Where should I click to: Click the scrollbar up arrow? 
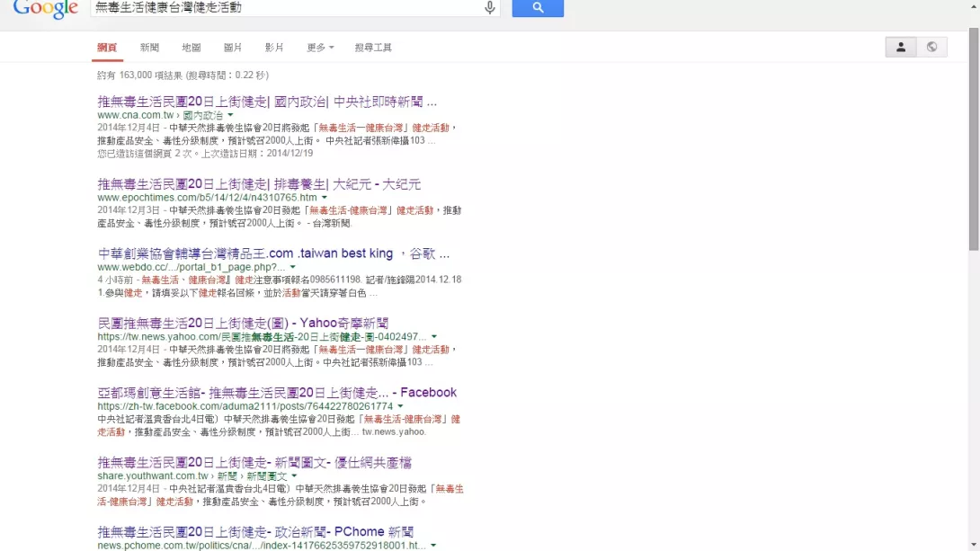974,6
